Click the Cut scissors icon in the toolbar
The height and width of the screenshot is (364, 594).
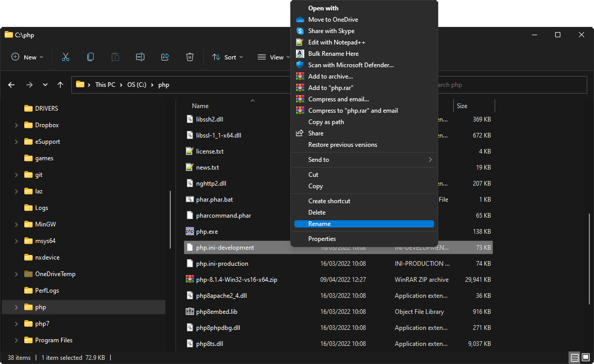[x=66, y=57]
